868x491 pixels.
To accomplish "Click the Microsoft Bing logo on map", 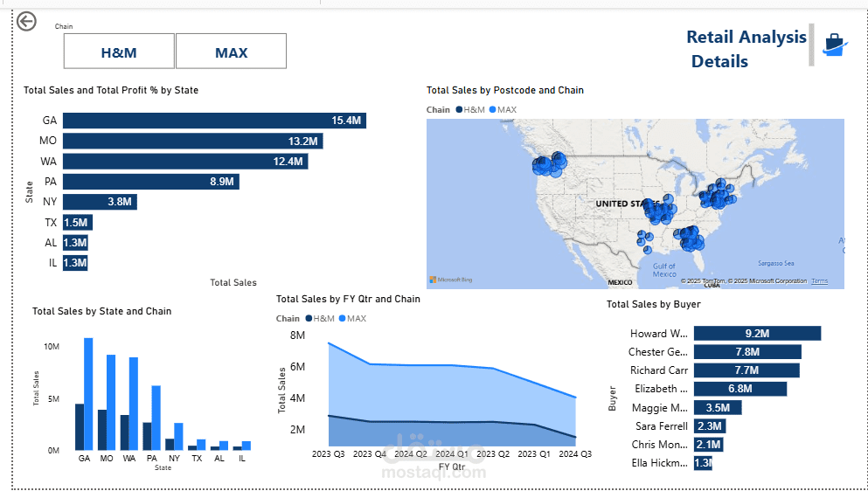I will 450,280.
